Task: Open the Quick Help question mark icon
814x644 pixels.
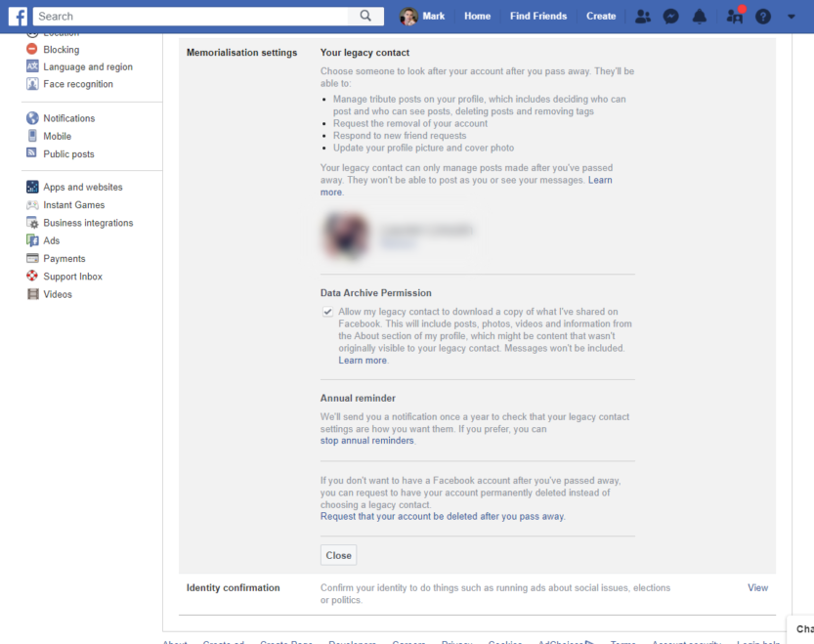Action: tap(762, 17)
